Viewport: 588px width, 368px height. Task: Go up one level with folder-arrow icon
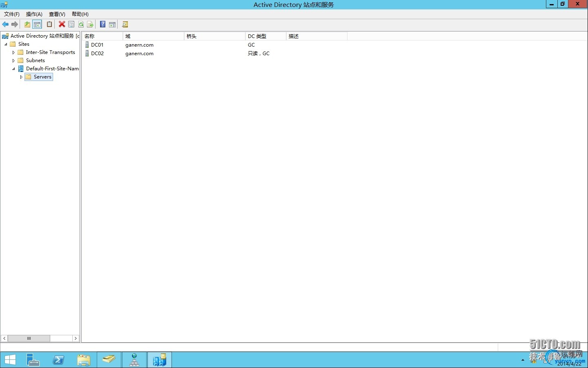pos(27,25)
